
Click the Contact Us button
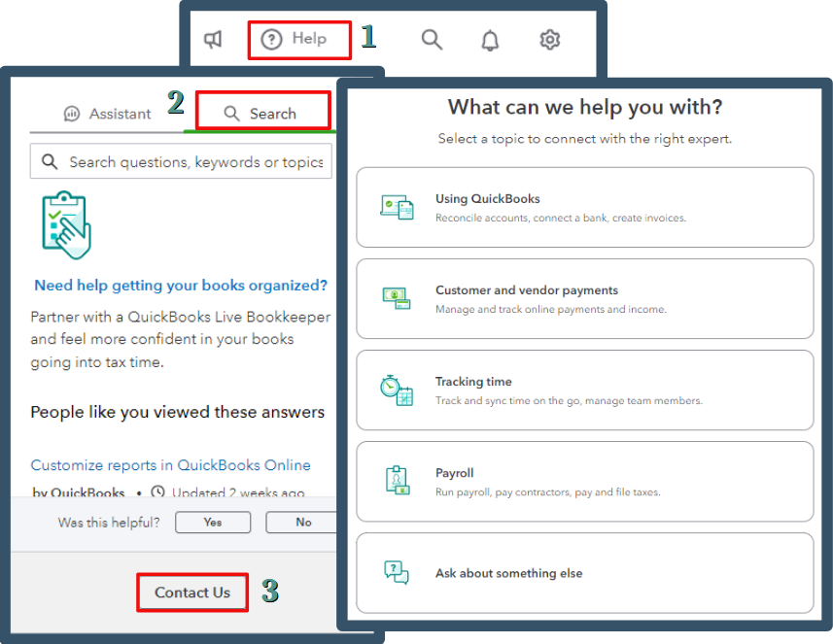click(x=191, y=592)
